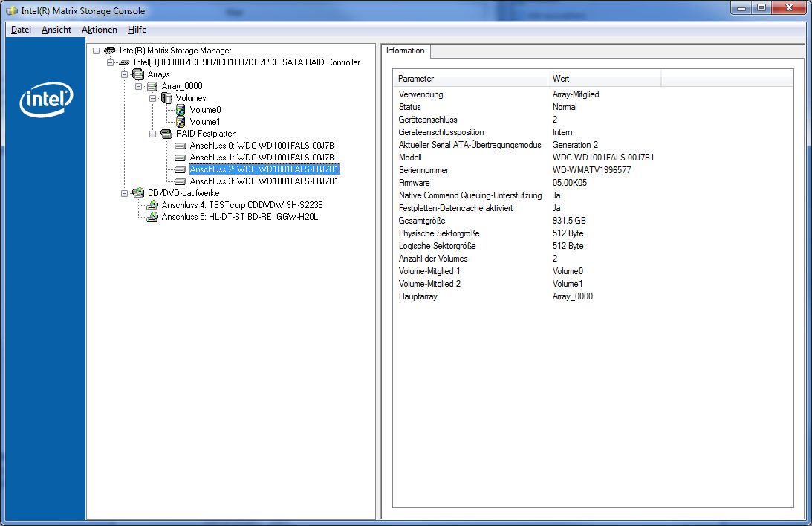Select Anschluss 5: HL-DT-ST BD-RE GGW-H20L
The width and height of the screenshot is (812, 526).
[x=240, y=217]
